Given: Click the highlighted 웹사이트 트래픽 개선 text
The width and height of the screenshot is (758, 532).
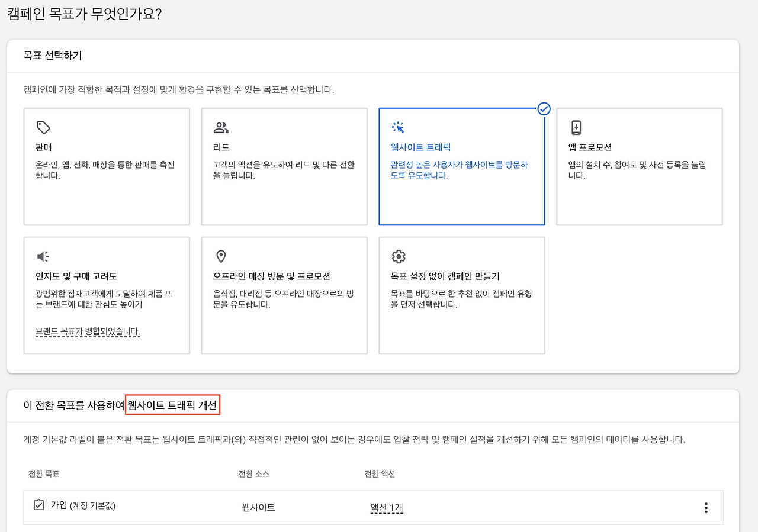Looking at the screenshot, I should click(x=172, y=404).
